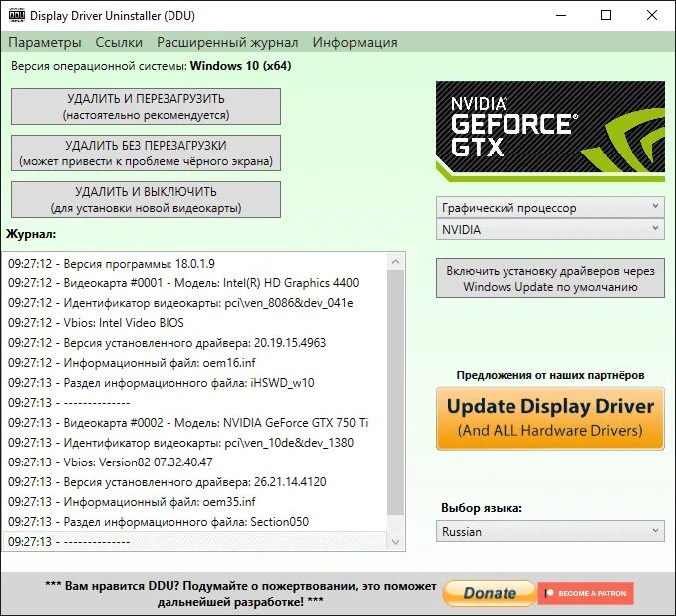676x616 pixels.
Task: Open the Информация menu
Action: (x=355, y=42)
